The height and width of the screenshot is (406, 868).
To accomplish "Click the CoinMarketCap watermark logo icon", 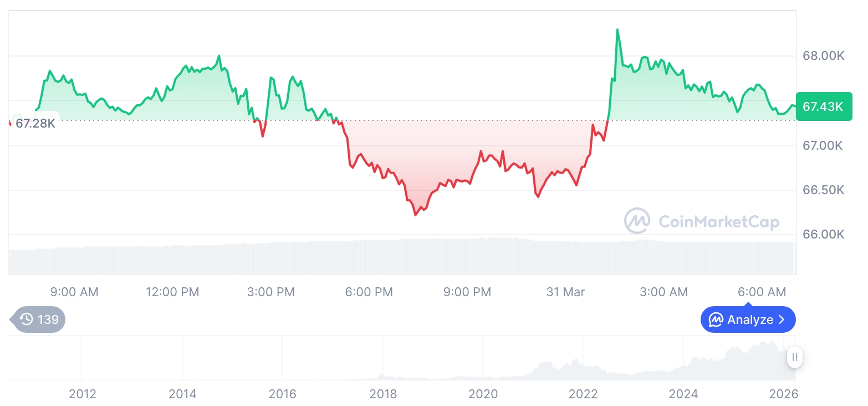I will coord(637,221).
